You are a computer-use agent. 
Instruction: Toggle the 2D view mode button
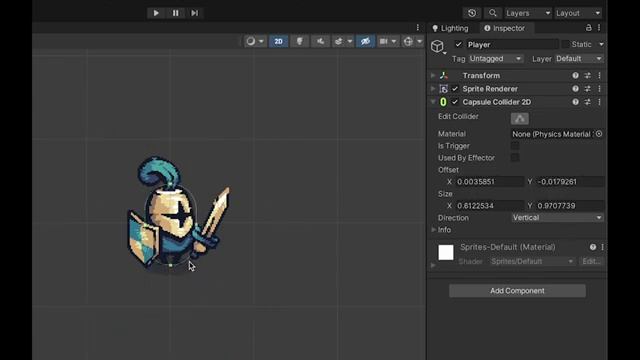(278, 41)
